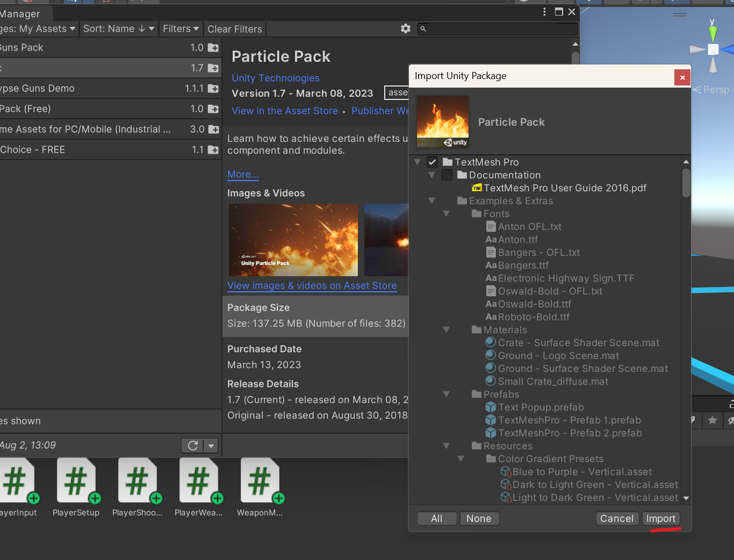The height and width of the screenshot is (560, 734).
Task: Click Blue to Purple - Vertical.asset icon
Action: (x=506, y=471)
